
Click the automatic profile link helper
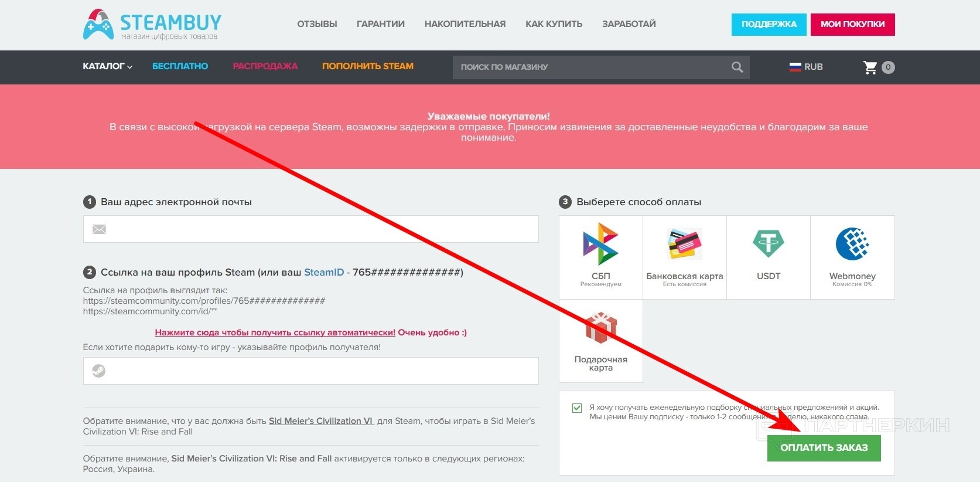(x=275, y=332)
